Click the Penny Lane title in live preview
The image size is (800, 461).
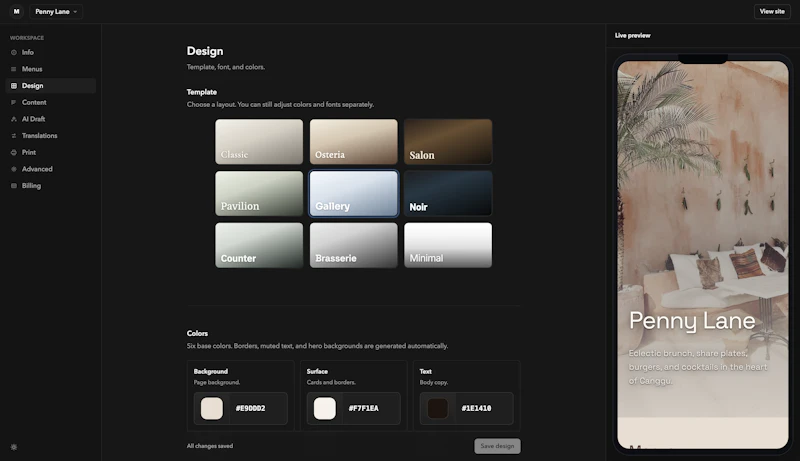(x=692, y=321)
